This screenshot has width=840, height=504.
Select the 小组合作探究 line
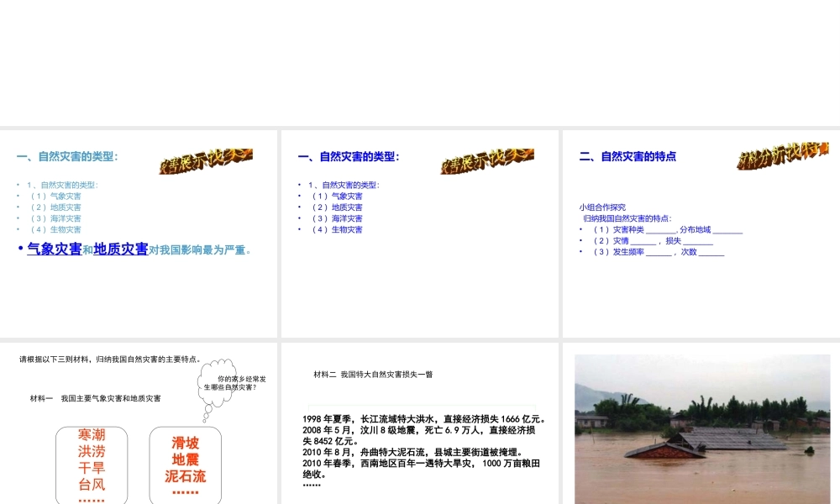pos(602,207)
